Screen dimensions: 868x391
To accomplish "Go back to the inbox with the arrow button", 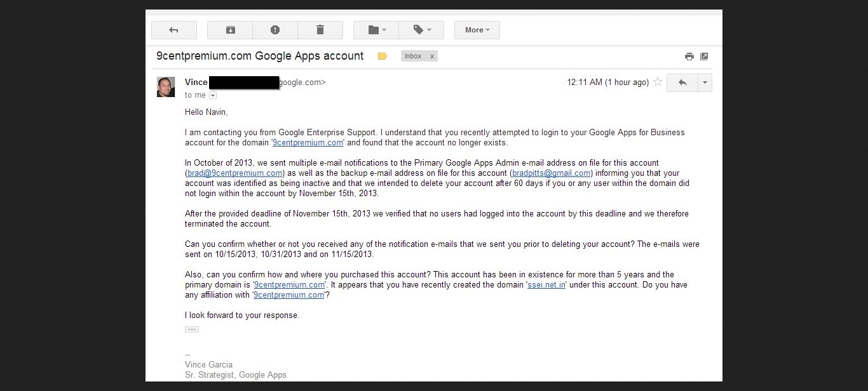I will [x=174, y=30].
